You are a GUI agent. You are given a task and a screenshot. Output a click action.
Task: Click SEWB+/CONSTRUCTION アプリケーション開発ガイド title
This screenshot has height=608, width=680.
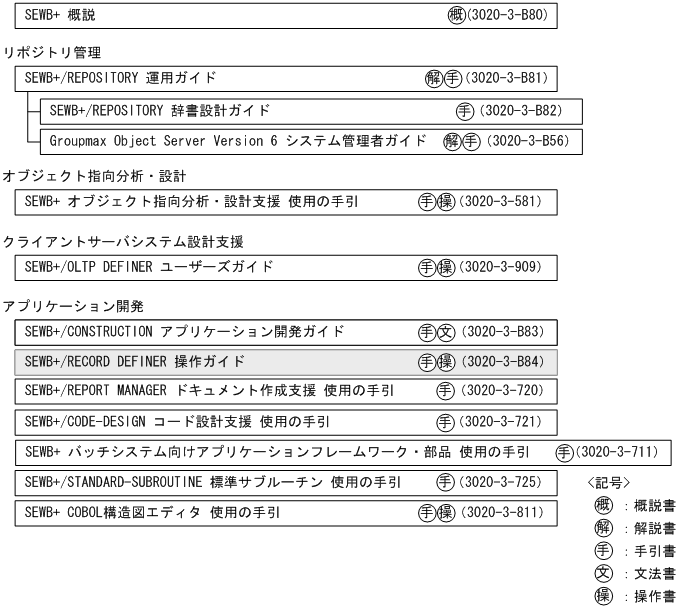[184, 332]
